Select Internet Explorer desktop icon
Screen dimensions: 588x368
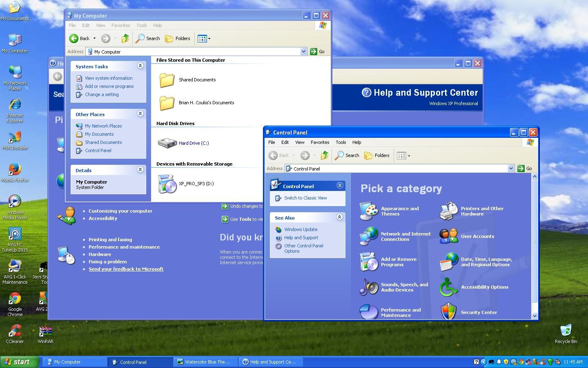pyautogui.click(x=15, y=110)
